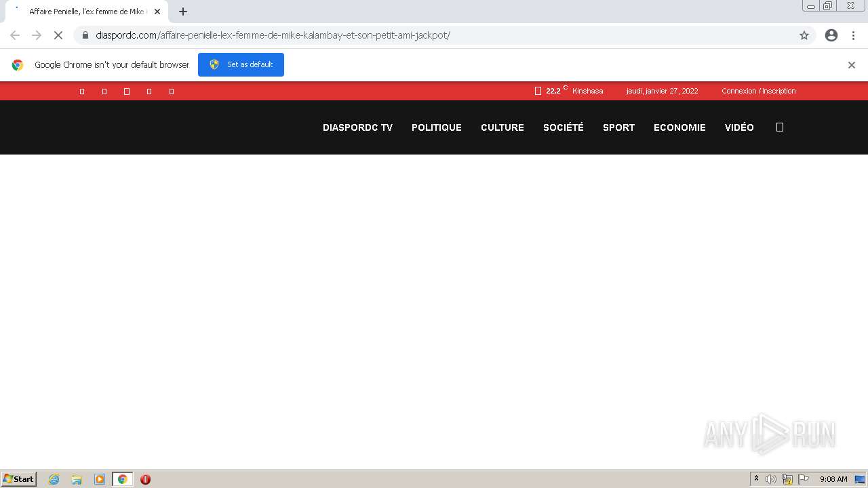The width and height of the screenshot is (868, 488).
Task: Open the red Opera taskbar icon
Action: point(145,479)
